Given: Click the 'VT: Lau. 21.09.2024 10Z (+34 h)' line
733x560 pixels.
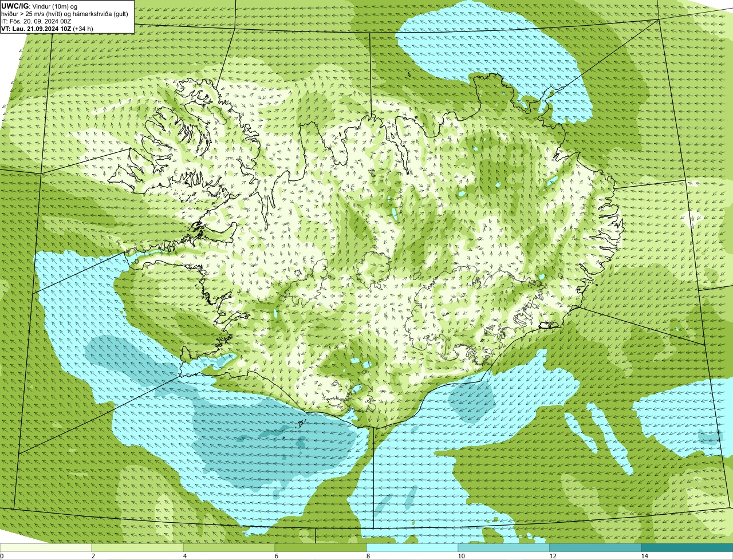Looking at the screenshot, I should pyautogui.click(x=47, y=28).
